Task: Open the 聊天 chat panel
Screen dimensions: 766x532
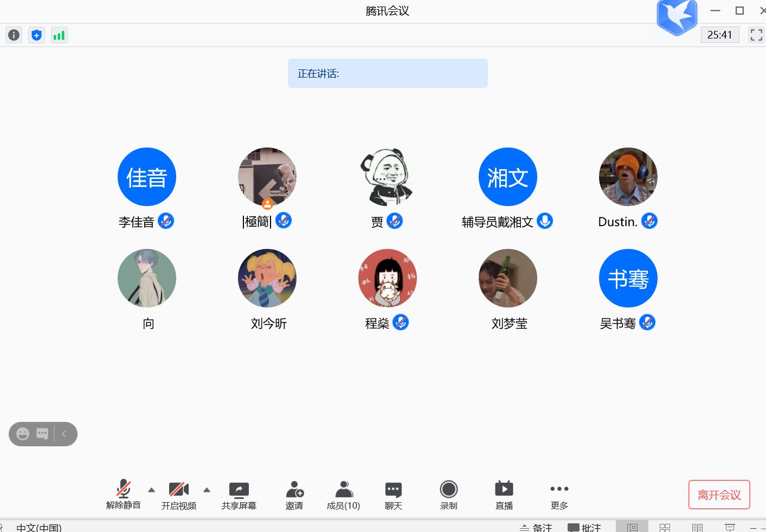Action: click(x=393, y=495)
